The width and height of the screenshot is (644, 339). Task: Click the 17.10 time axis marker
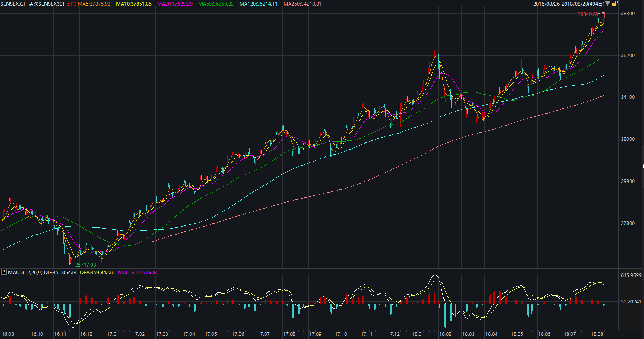point(341,334)
